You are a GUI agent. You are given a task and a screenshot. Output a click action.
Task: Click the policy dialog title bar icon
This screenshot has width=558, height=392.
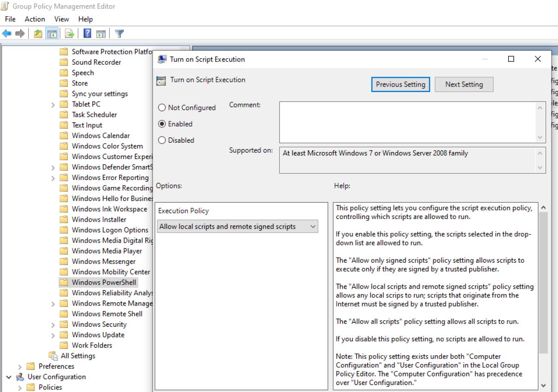pos(162,59)
